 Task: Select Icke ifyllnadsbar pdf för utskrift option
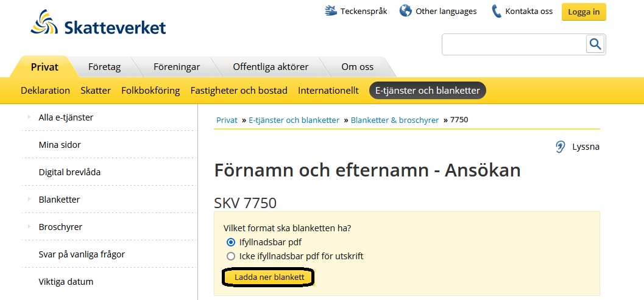tap(231, 256)
